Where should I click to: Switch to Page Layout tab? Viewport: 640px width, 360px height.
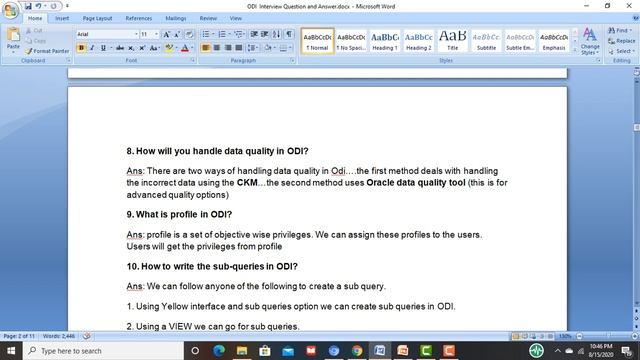coord(97,18)
